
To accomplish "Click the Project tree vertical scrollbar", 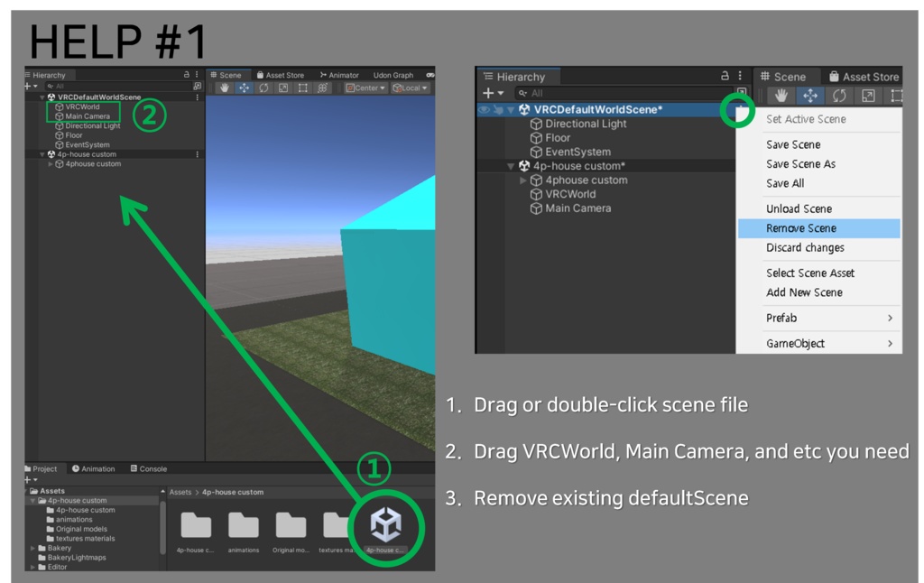I will point(162,528).
